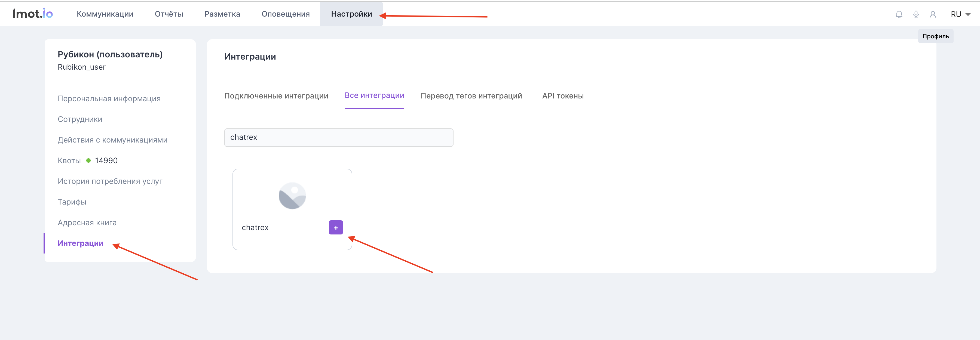This screenshot has height=340, width=980.
Task: Switch to Подключенные интеграции tab
Action: coord(276,96)
